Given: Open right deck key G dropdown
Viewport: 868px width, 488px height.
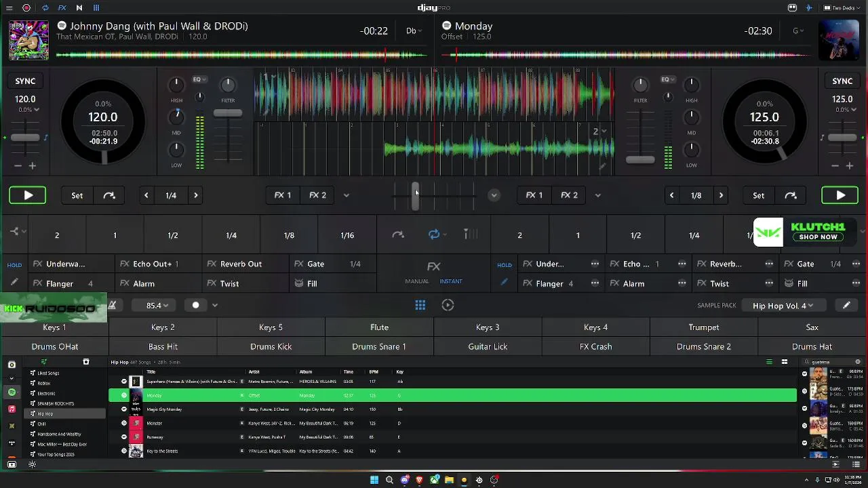Looking at the screenshot, I should point(798,30).
